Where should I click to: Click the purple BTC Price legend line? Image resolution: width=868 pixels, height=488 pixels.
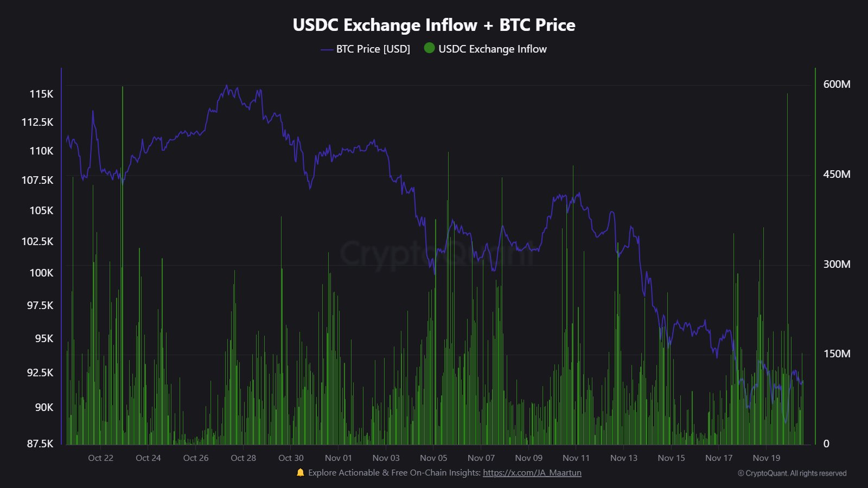pos(327,49)
